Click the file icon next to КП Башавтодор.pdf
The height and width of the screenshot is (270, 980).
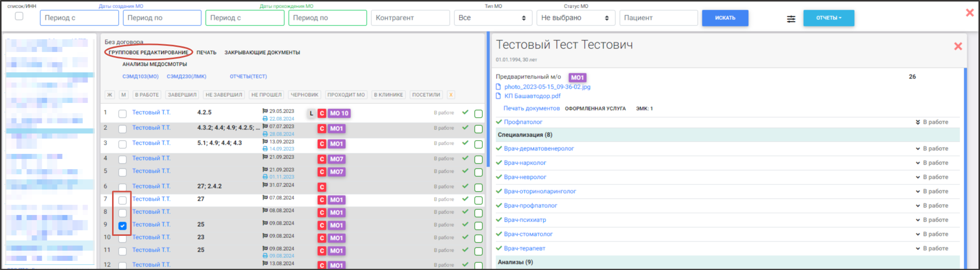point(499,96)
